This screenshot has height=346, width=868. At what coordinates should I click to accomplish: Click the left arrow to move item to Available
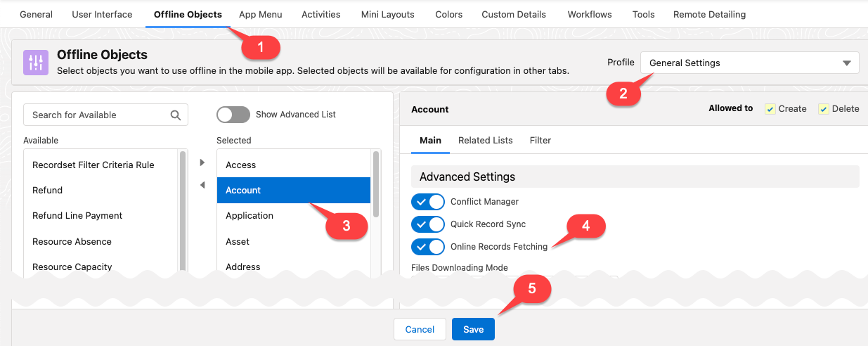tap(202, 185)
